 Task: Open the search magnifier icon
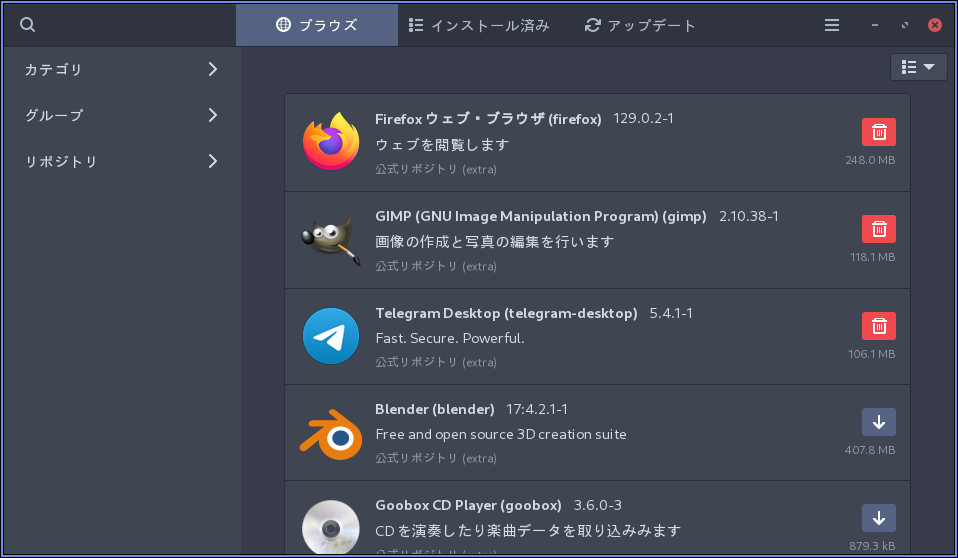pyautogui.click(x=27, y=24)
